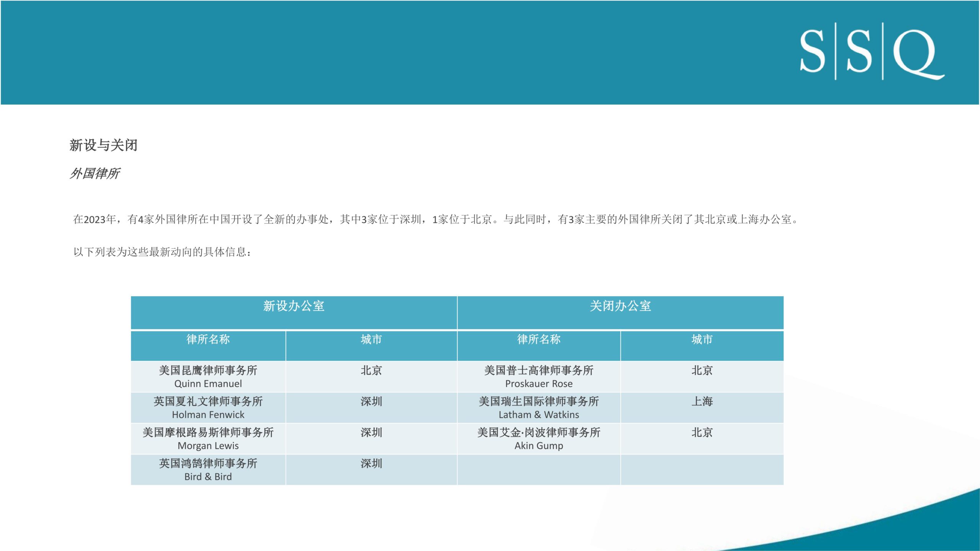Click the 城市 header under 关闭办公室
This screenshot has height=551, width=980.
point(702,346)
